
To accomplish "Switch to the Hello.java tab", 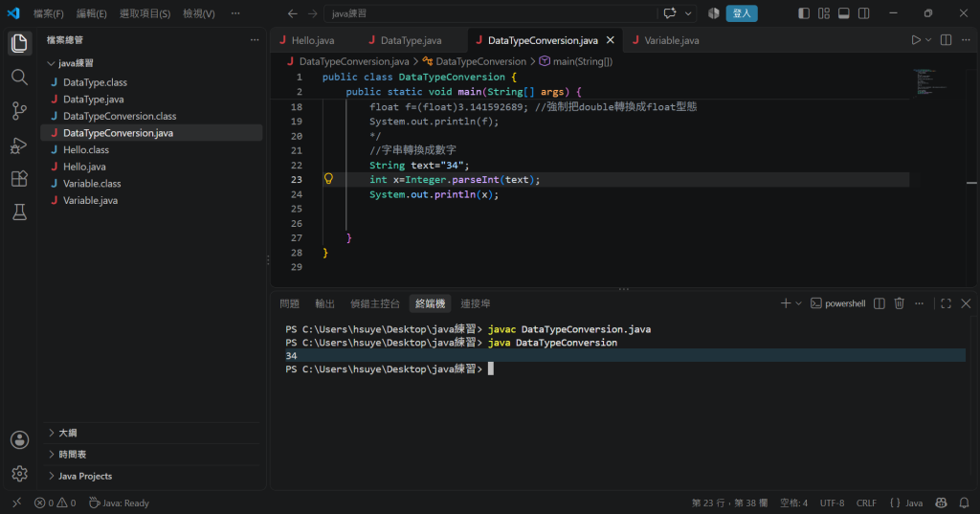I will [313, 40].
